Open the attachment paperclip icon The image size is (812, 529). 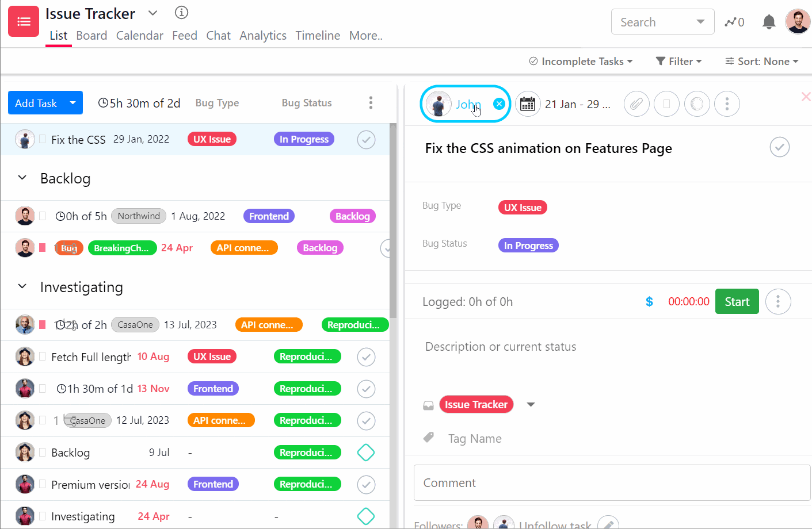coord(636,103)
